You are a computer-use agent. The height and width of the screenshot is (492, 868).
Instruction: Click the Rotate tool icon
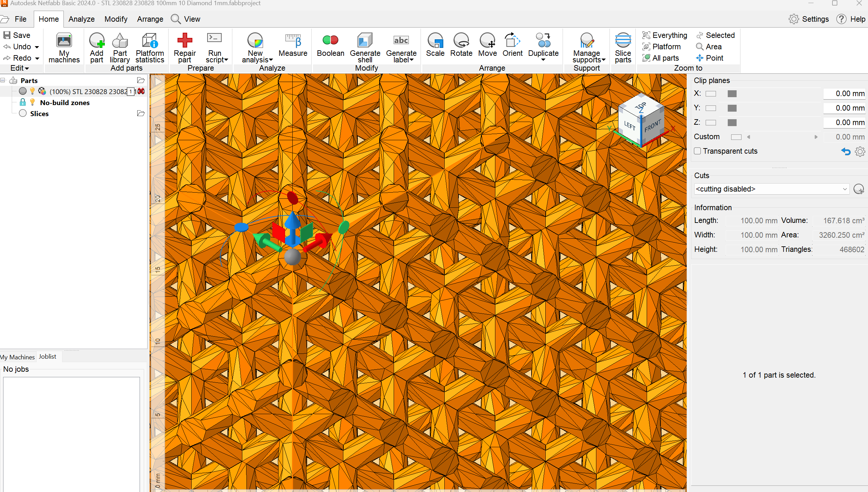tap(461, 41)
